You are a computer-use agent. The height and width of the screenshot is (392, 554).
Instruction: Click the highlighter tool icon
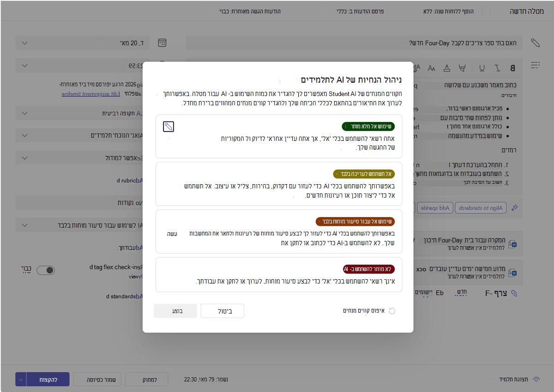pos(462,68)
